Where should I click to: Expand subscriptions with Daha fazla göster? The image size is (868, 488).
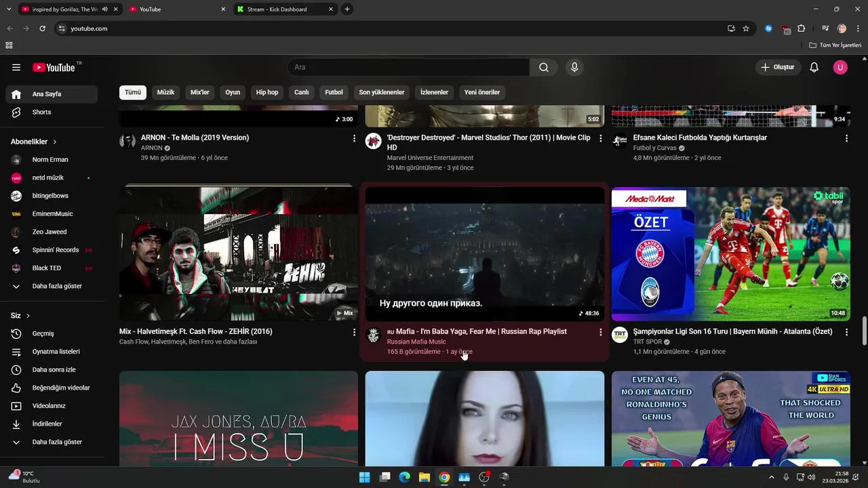(51, 286)
